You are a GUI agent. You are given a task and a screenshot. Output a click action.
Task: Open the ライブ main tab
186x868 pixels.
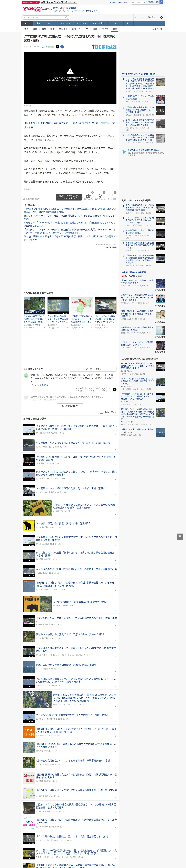click(x=49, y=24)
